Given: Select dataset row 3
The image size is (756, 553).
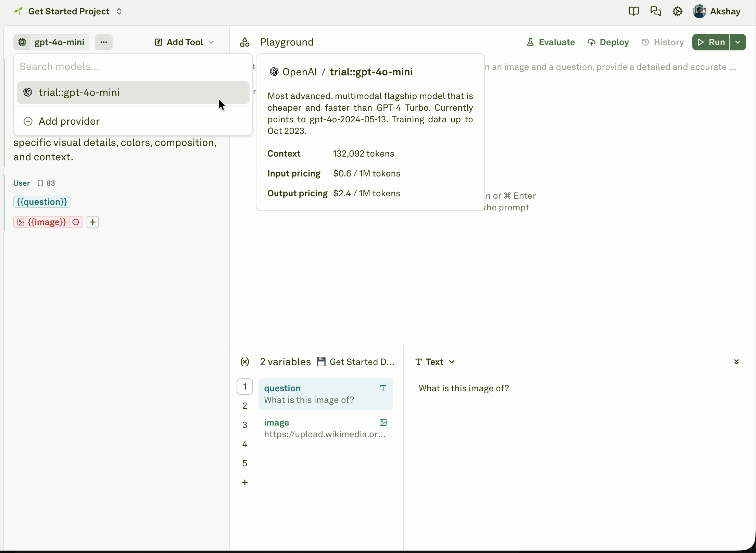Looking at the screenshot, I should tap(245, 425).
